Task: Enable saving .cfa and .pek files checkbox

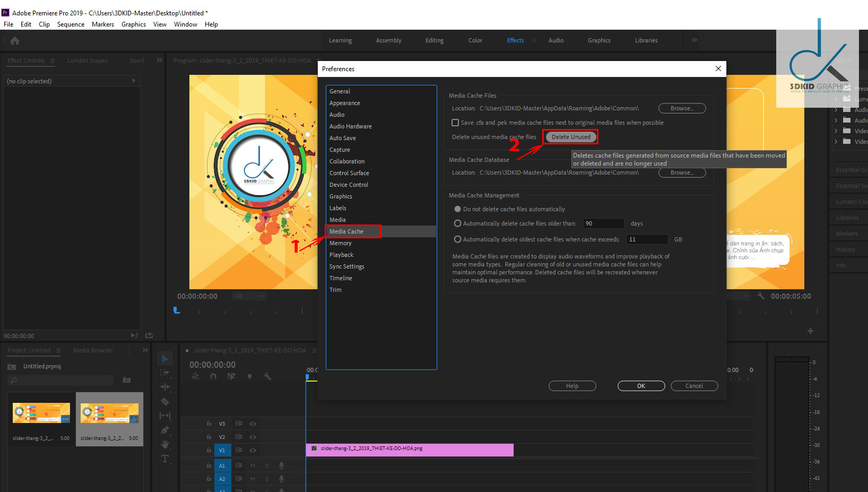Action: [x=455, y=123]
